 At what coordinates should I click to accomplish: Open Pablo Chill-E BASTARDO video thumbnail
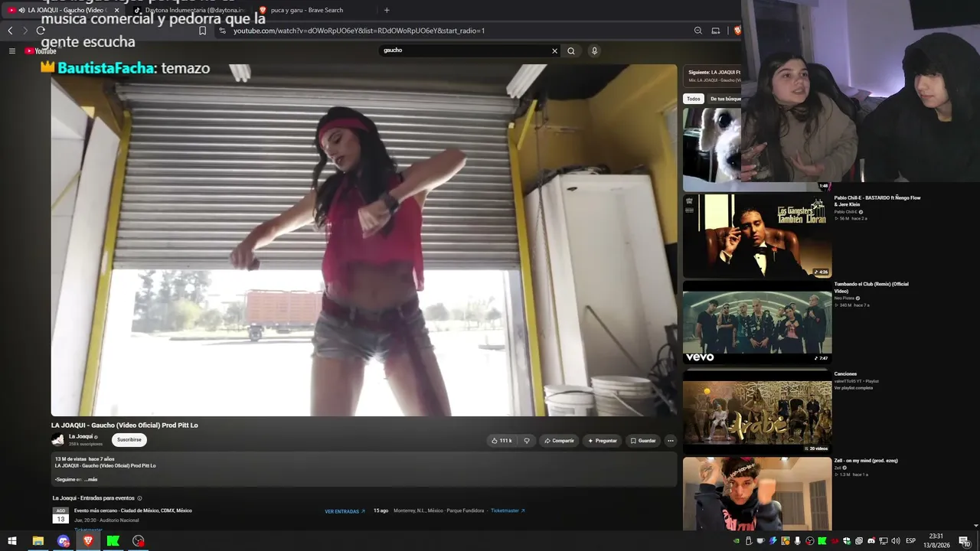pyautogui.click(x=757, y=236)
